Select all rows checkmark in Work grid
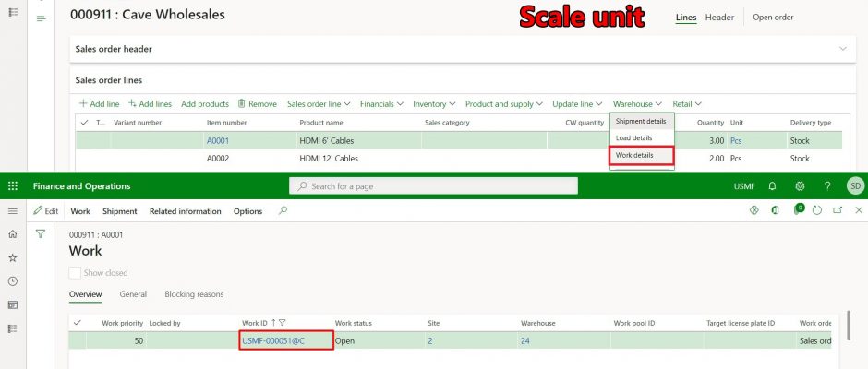 point(78,323)
